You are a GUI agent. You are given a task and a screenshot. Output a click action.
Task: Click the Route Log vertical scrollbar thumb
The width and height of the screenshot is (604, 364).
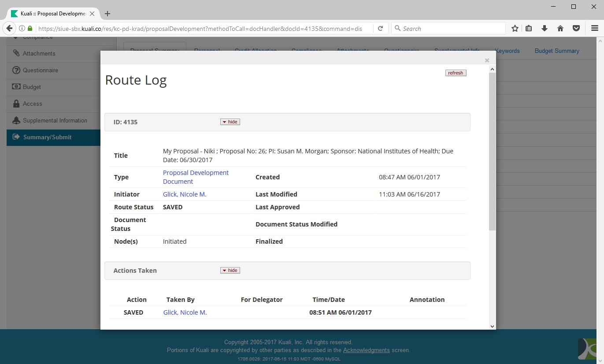[492, 150]
